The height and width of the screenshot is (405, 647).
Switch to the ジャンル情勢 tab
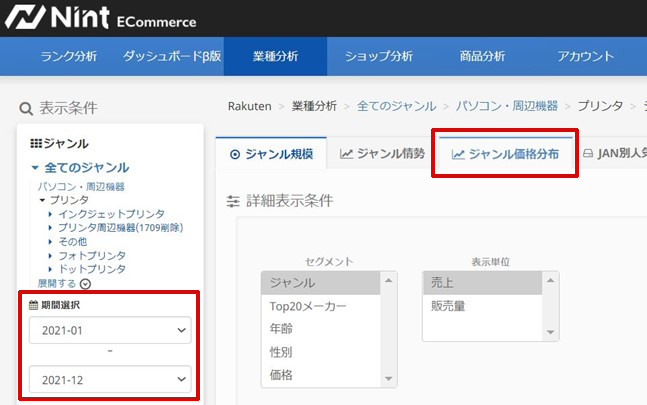coord(382,154)
